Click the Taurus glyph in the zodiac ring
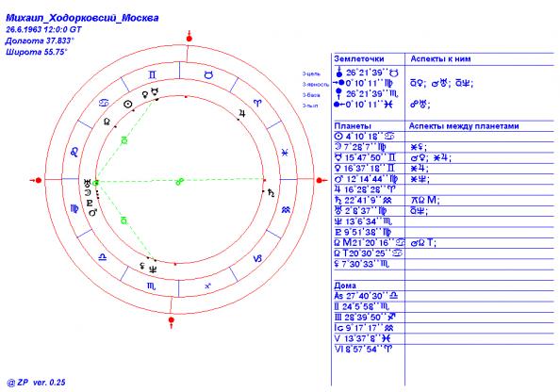This screenshot has width=560, height=392. (208, 75)
